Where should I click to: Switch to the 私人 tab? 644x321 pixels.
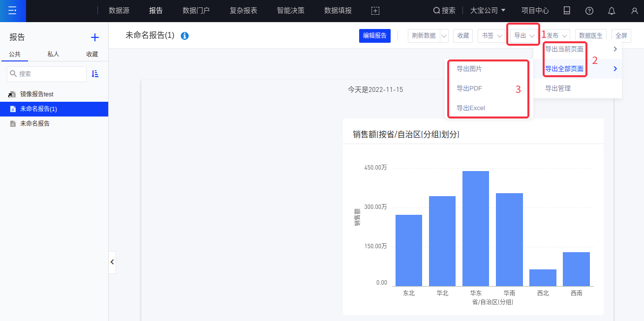tap(53, 54)
